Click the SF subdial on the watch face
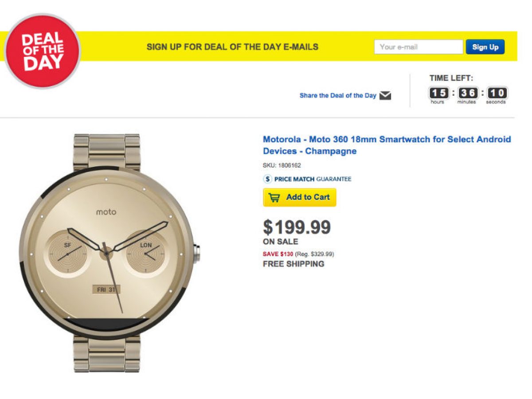Image resolution: width=532 pixels, height=399 pixels. [x=68, y=253]
